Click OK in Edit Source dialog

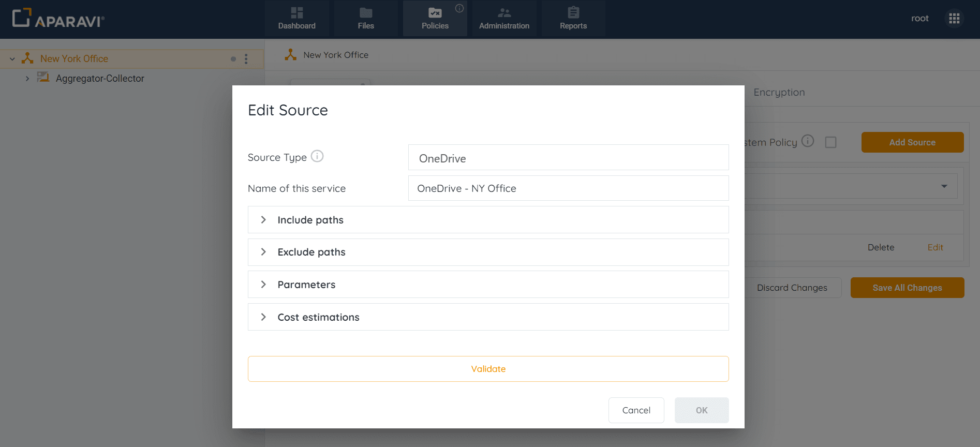click(702, 410)
